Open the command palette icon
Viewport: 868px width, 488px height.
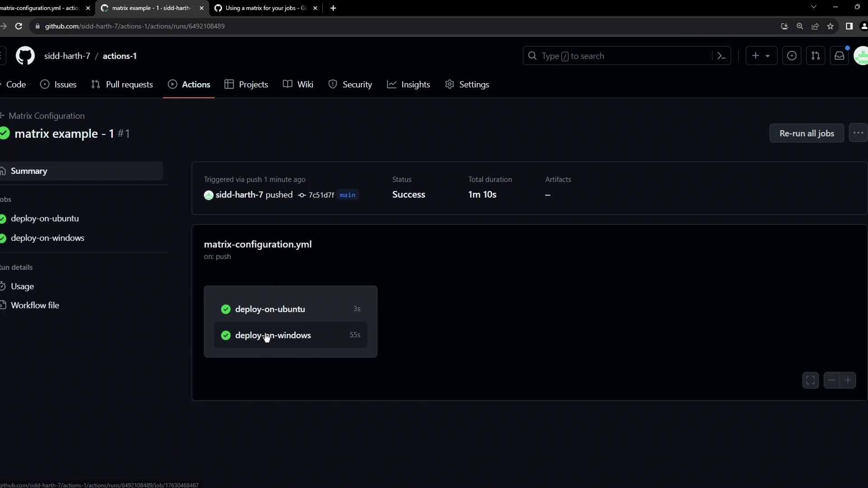coord(722,56)
